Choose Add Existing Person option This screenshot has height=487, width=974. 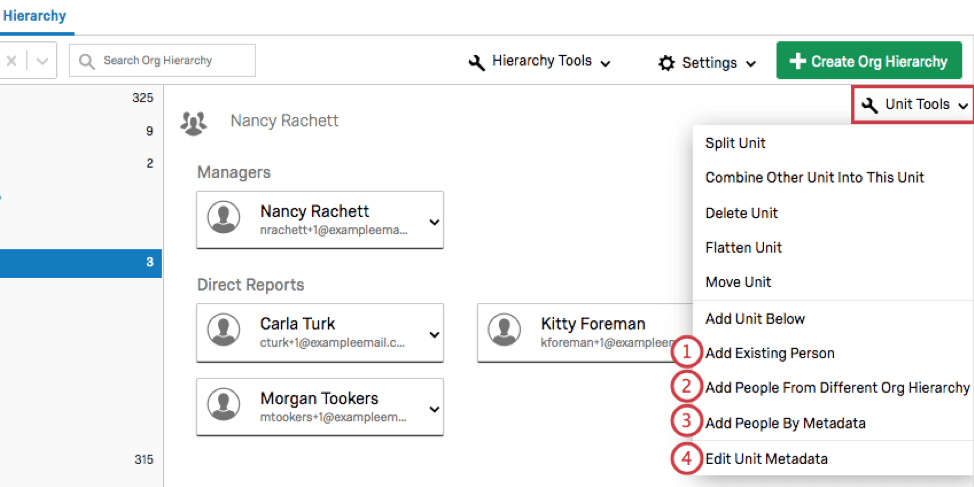click(x=769, y=353)
